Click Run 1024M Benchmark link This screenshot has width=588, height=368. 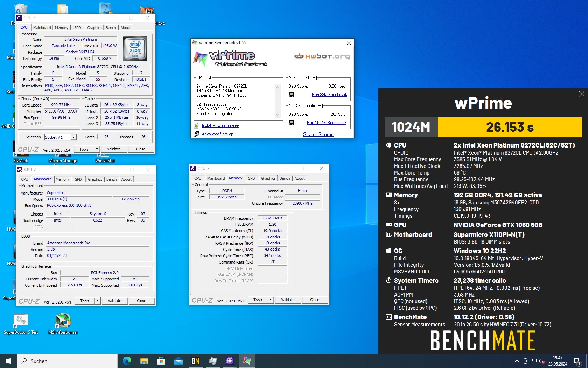327,123
